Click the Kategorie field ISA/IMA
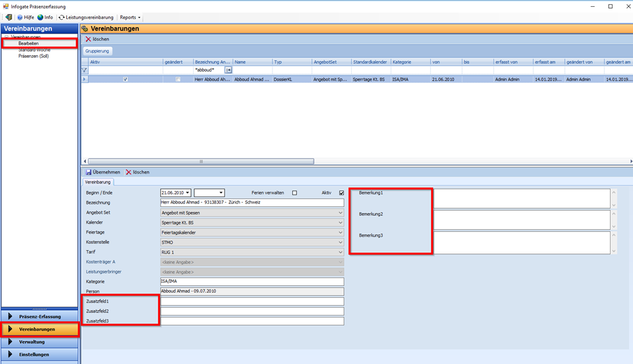 (252, 282)
